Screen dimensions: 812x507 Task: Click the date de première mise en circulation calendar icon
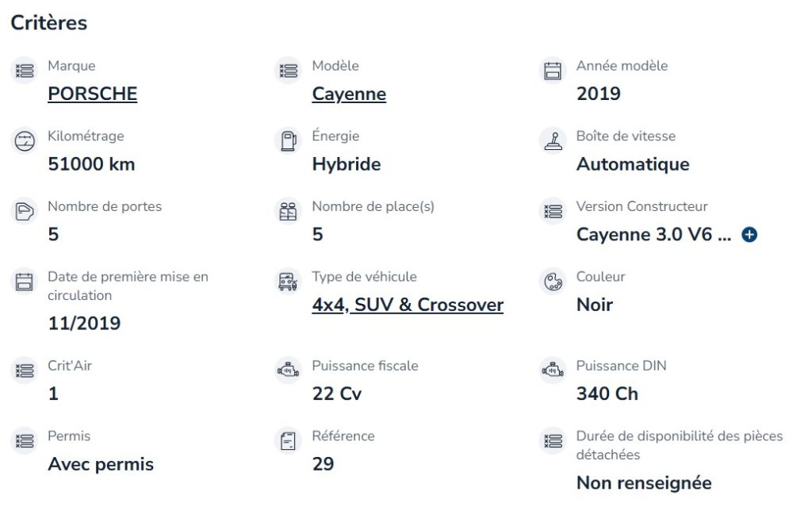tap(25, 282)
